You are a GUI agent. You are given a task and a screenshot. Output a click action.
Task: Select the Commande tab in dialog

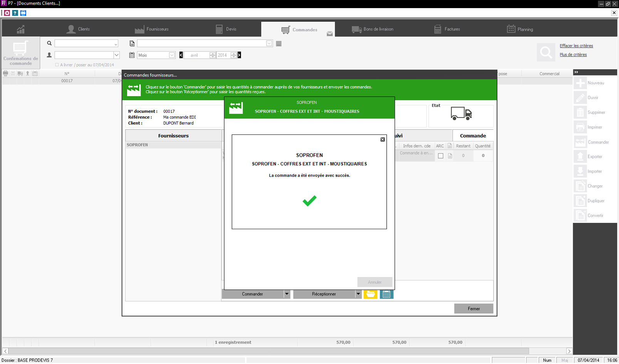(x=473, y=136)
